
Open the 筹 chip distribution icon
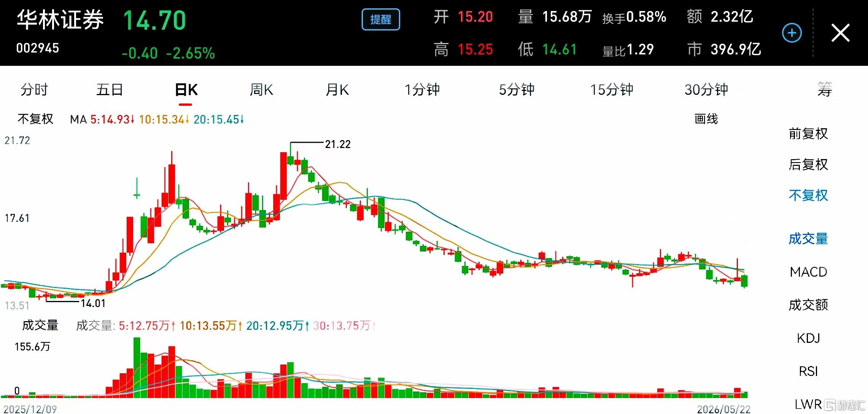coord(825,90)
